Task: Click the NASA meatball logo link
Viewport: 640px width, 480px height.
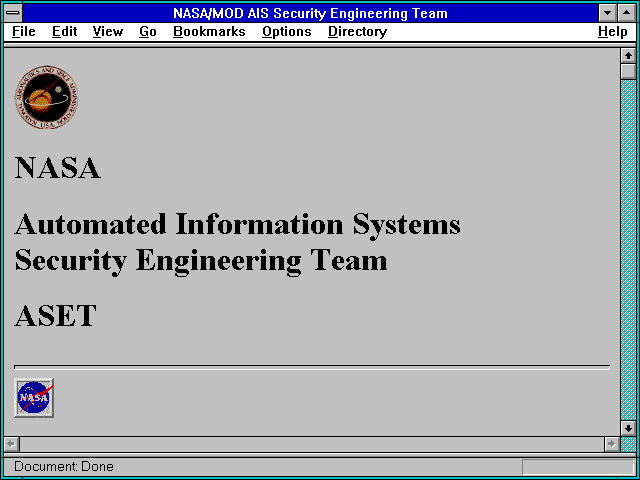Action: click(34, 398)
